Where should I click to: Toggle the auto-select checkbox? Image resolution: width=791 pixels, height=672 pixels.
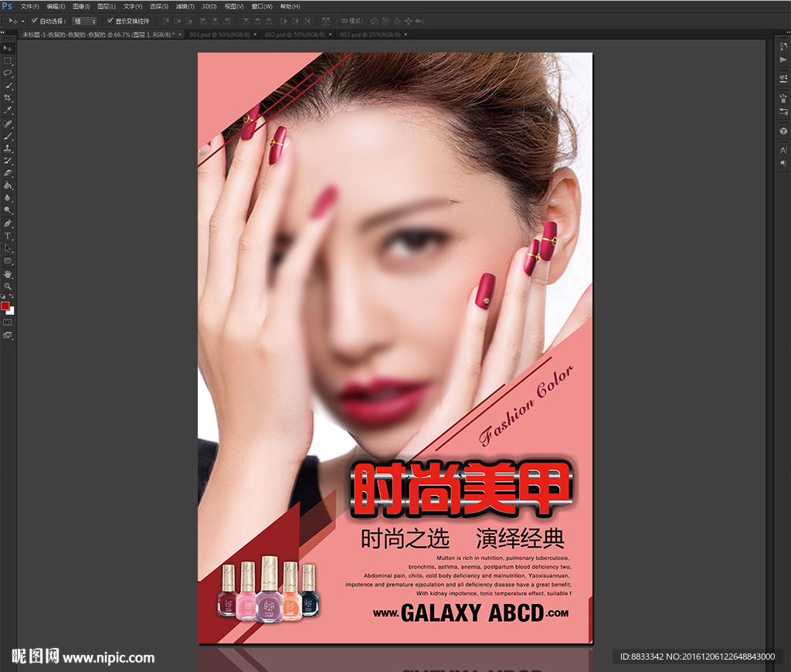tap(34, 21)
